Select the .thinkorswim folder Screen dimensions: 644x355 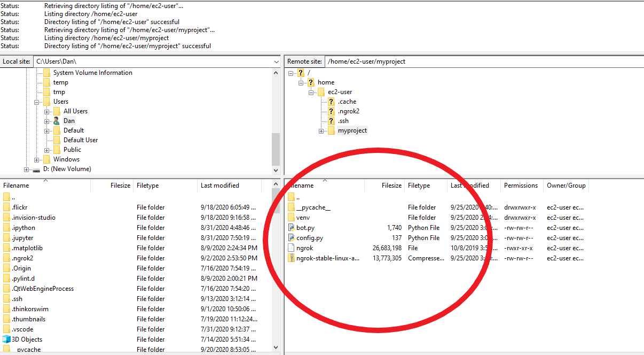(29, 308)
